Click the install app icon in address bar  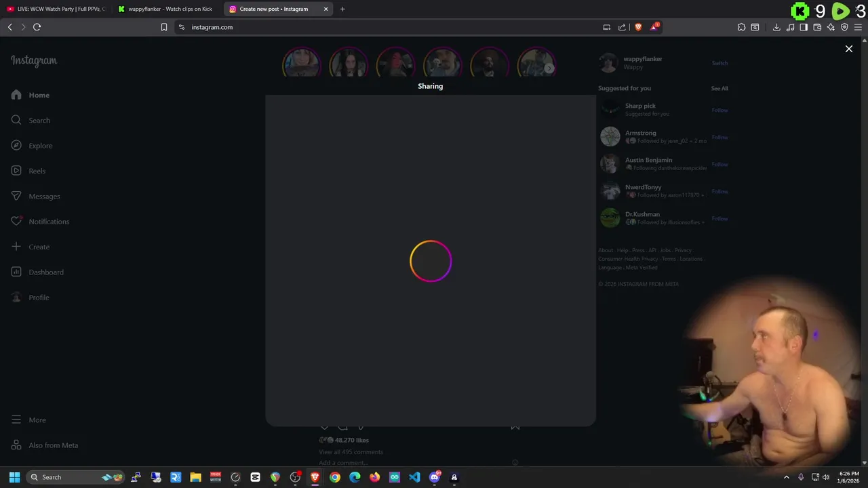pyautogui.click(x=607, y=27)
